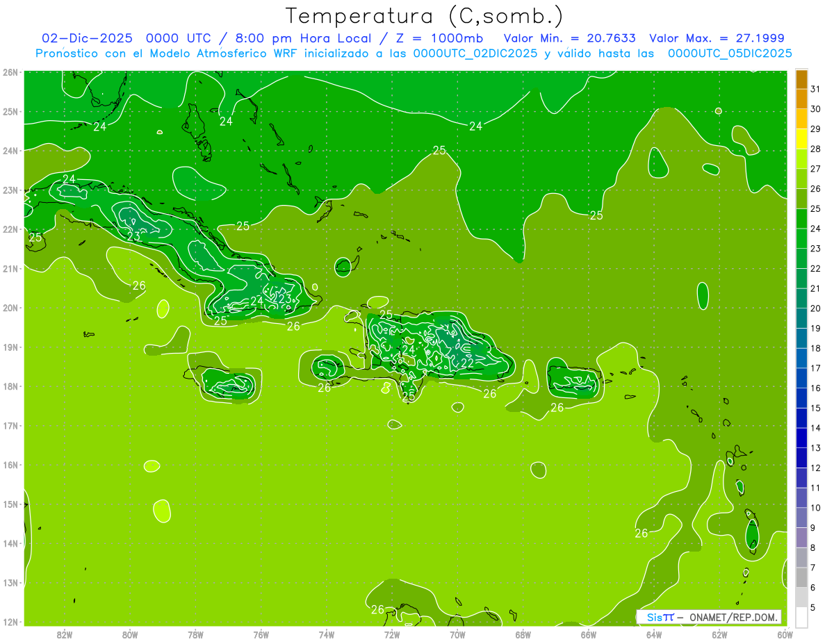
Task: Pick the colorbar swatch between 17 and 18
Action: [801, 358]
